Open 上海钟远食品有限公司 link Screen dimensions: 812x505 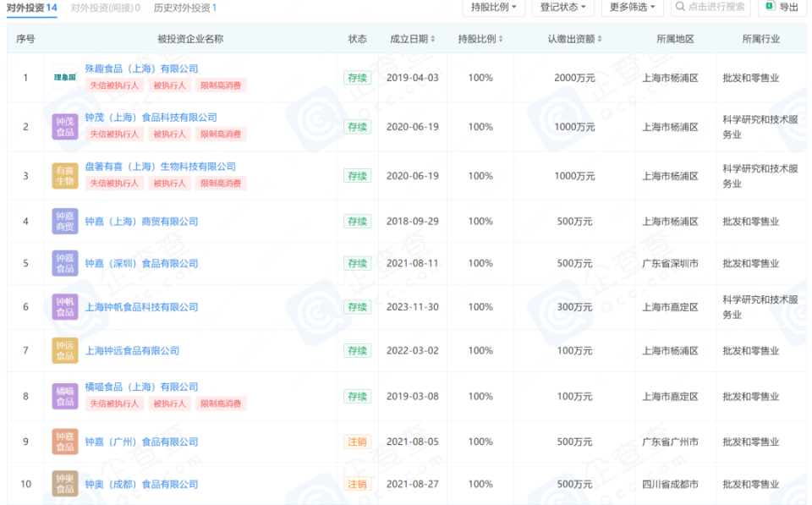click(132, 351)
